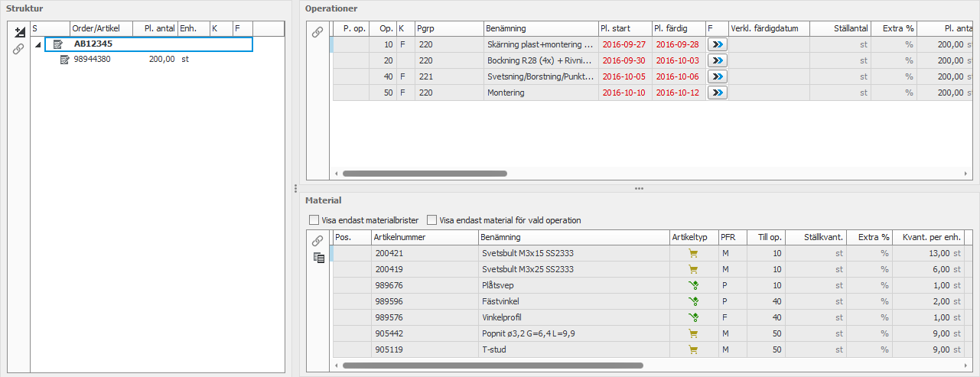Click the cart icon for Svetsbult M3x15
Viewport: 980px width, 377px height.
[693, 253]
